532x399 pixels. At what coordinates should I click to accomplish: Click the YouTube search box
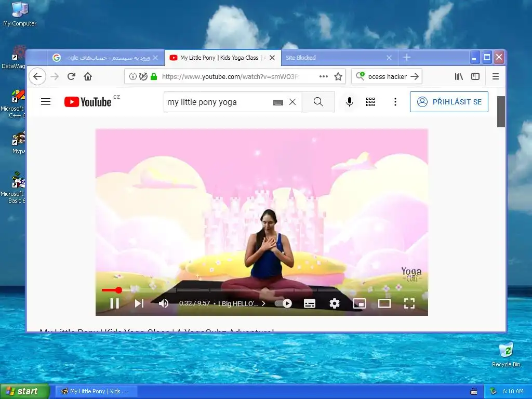[219, 102]
